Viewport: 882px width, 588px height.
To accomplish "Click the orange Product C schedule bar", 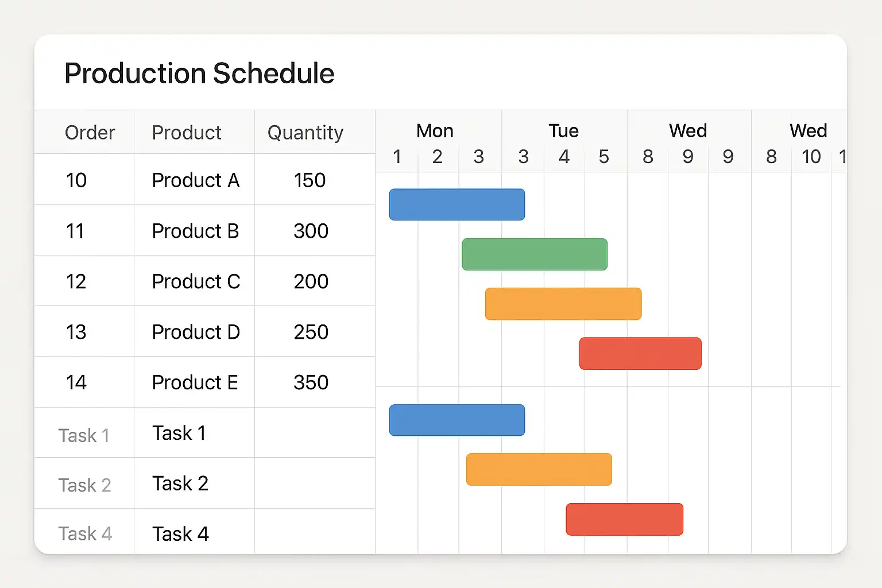I will (x=563, y=304).
